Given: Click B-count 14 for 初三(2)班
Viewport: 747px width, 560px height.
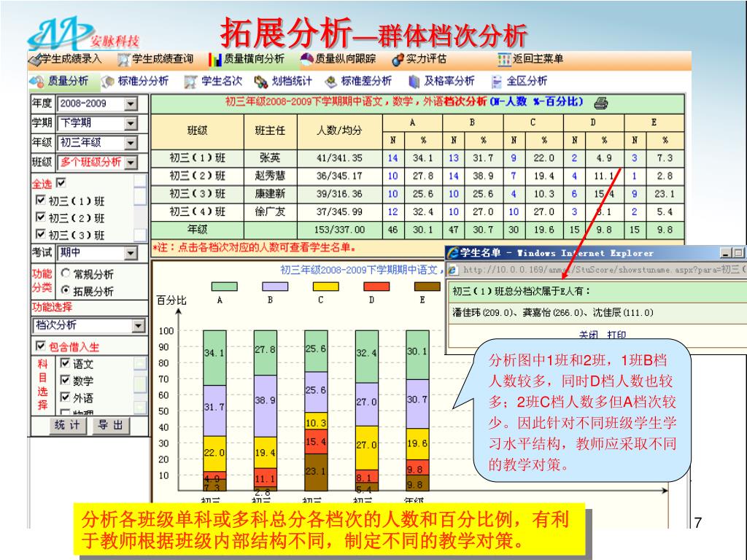Looking at the screenshot, I should pyautogui.click(x=454, y=176).
